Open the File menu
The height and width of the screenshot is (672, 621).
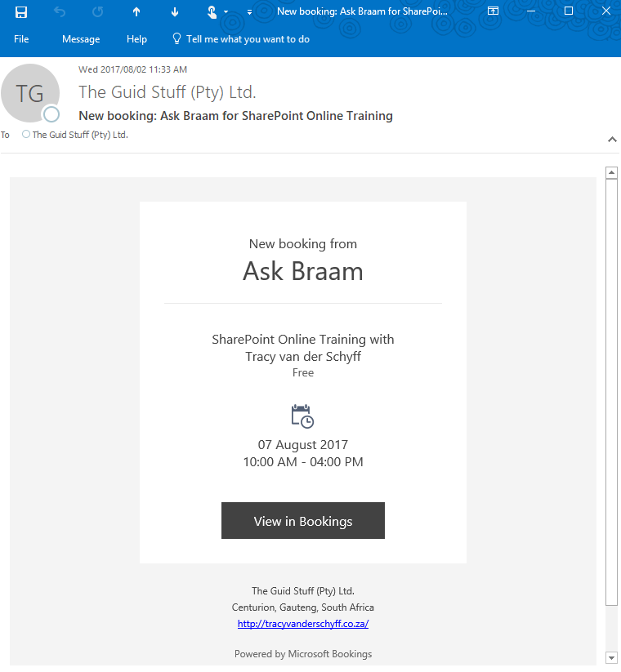point(21,39)
